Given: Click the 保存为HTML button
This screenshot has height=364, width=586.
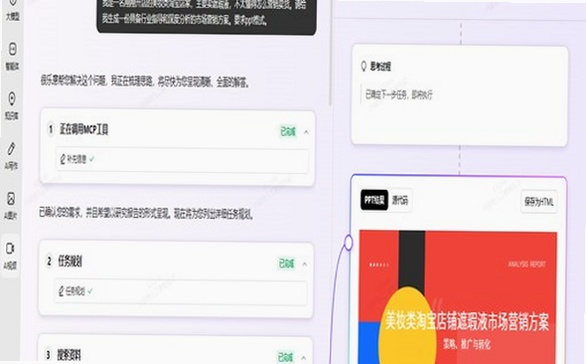Looking at the screenshot, I should [539, 202].
